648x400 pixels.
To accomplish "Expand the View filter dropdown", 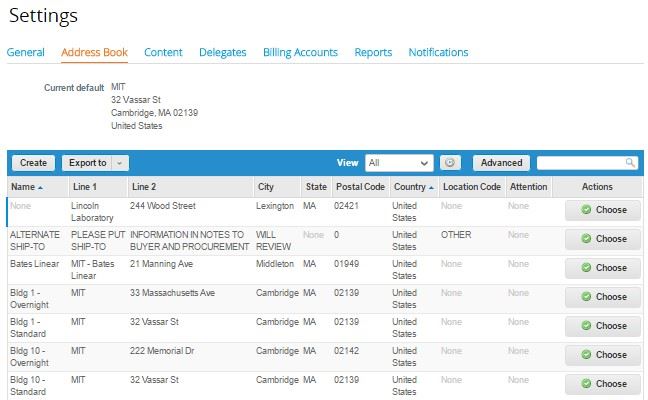I will [398, 163].
